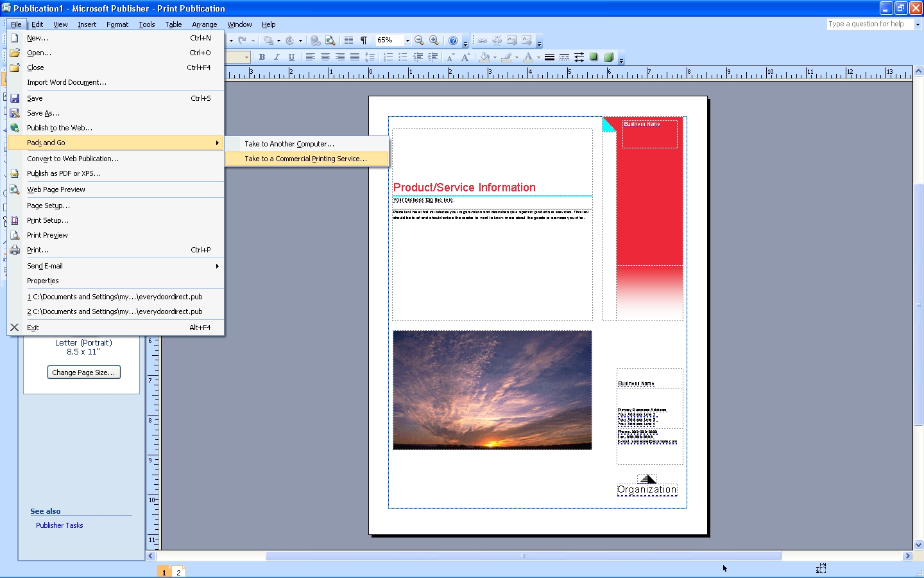Open the Publisher Tasks link
924x578 pixels.
[59, 525]
